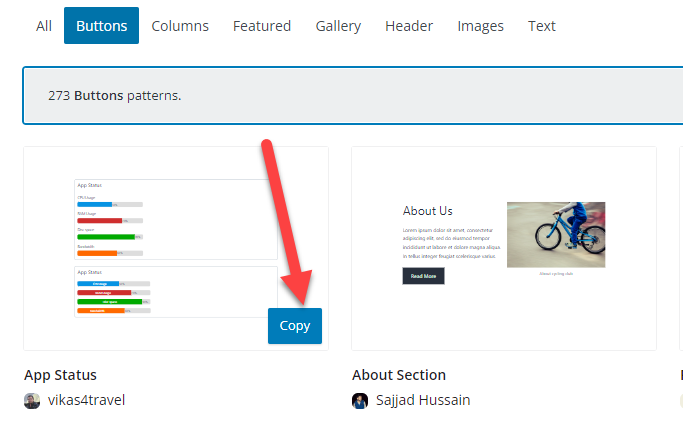Click the vikas4travel avatar icon
The height and width of the screenshot is (422, 683).
pos(32,401)
